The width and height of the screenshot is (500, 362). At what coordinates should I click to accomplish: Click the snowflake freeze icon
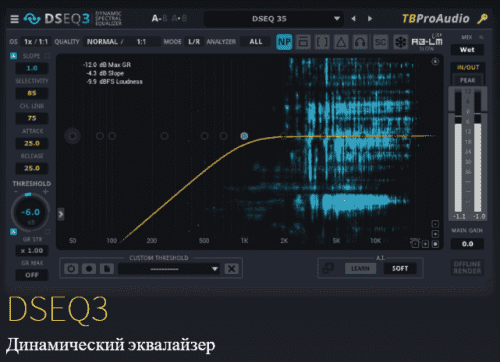point(400,42)
